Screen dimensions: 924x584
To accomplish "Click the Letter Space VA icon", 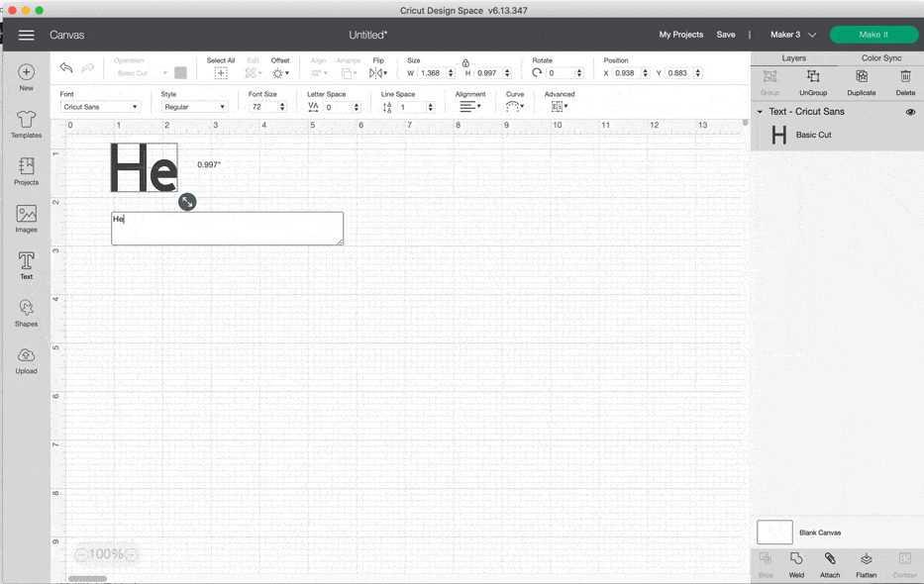I will (x=313, y=107).
